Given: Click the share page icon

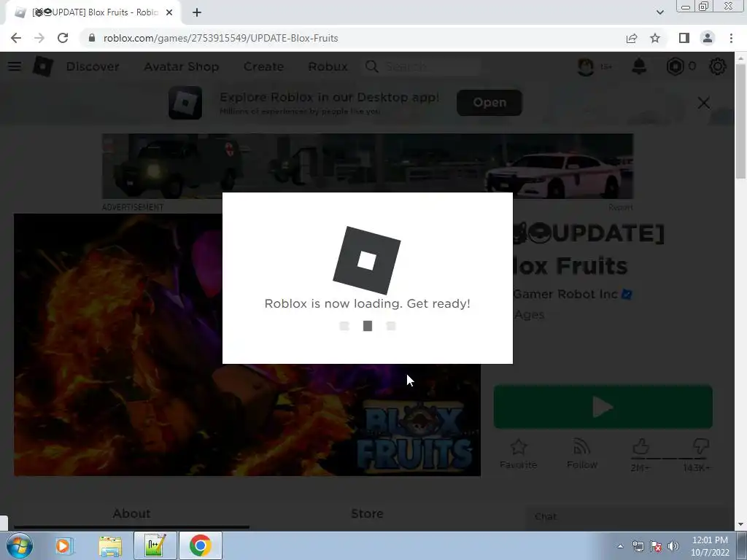Looking at the screenshot, I should click(x=632, y=38).
